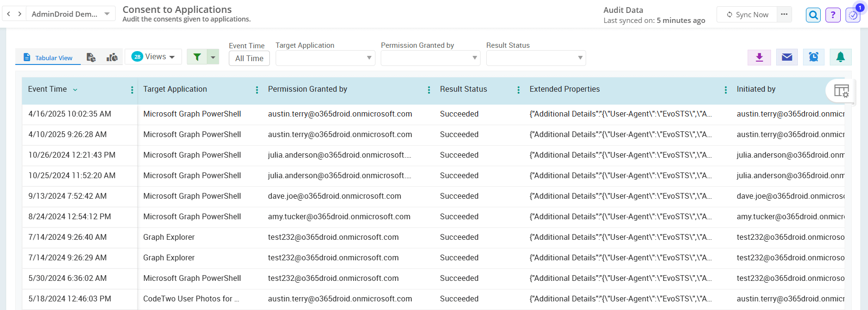Click the email report envelope icon
The height and width of the screenshot is (310, 868).
click(x=787, y=57)
